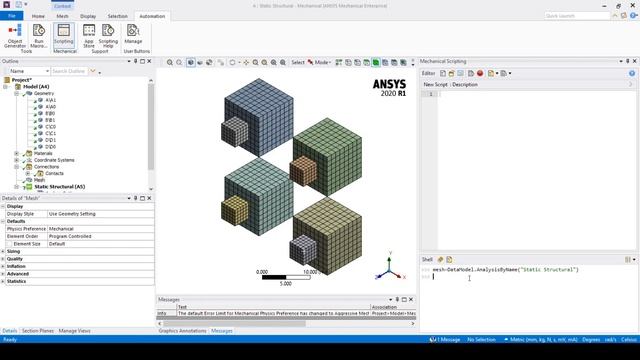
Task: Click the Mesh icon in Outline tree
Action: [x=29, y=180]
